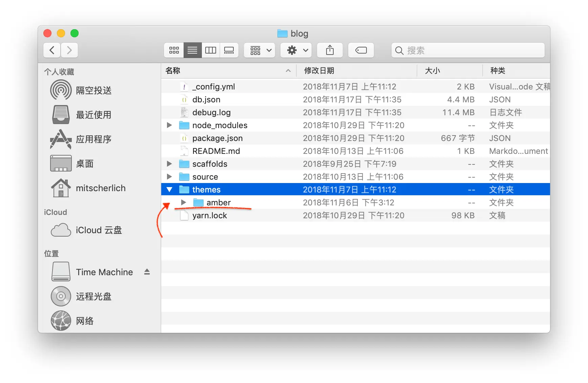The image size is (588, 383).
Task: Switch to column view mode
Action: 211,50
